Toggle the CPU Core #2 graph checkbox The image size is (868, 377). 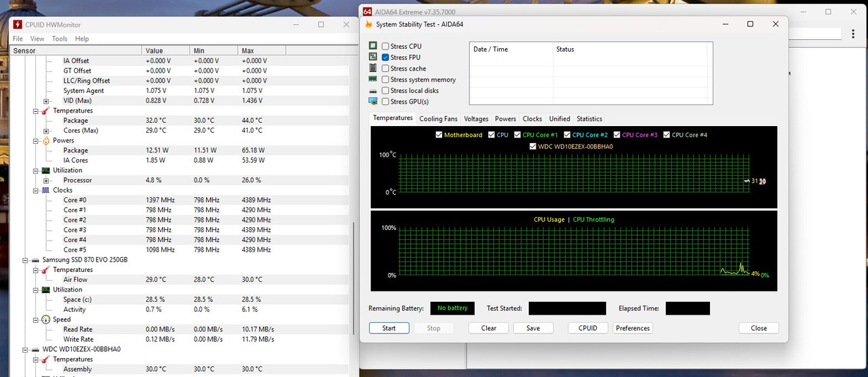(567, 135)
